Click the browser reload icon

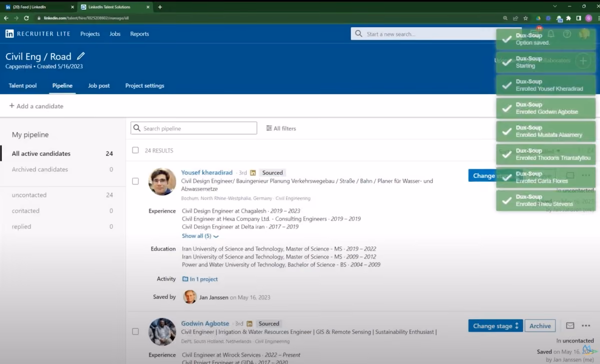[26, 18]
